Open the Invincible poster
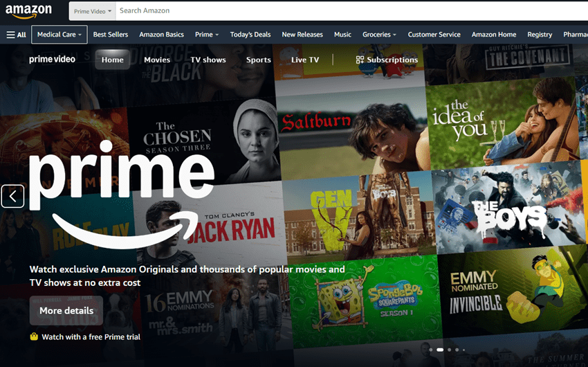 coord(512,291)
